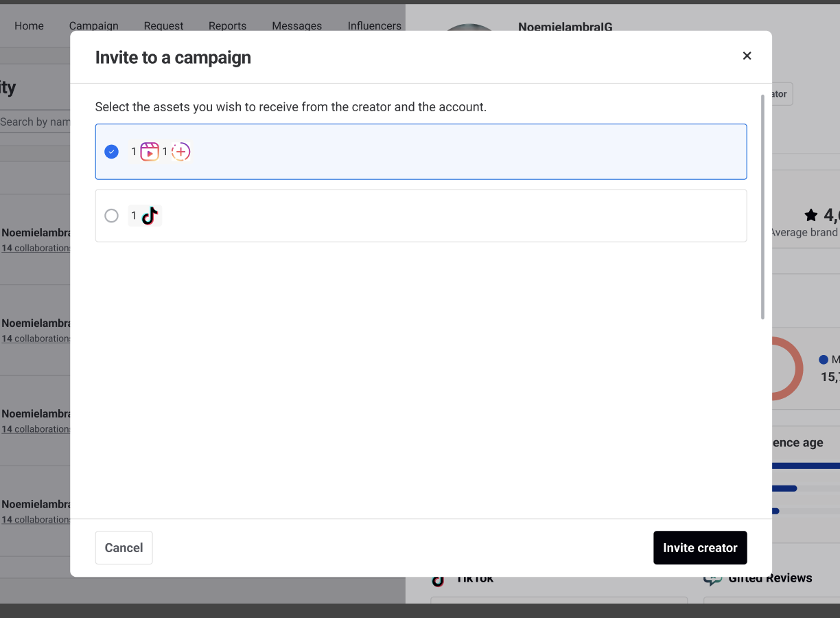840x618 pixels.
Task: Open the Influencers tab
Action: coord(374,25)
